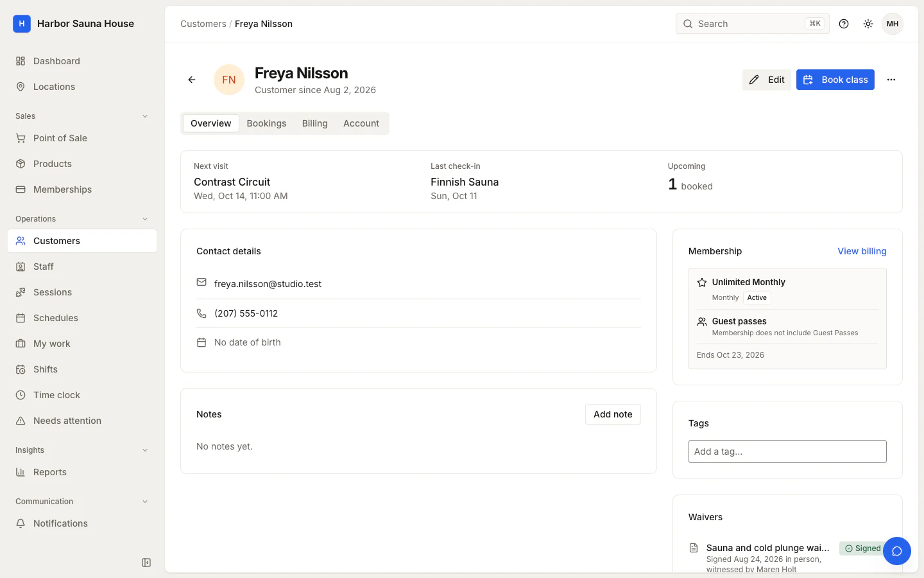The height and width of the screenshot is (578, 924).
Task: Collapse the Insights section chevron
Action: click(x=145, y=450)
